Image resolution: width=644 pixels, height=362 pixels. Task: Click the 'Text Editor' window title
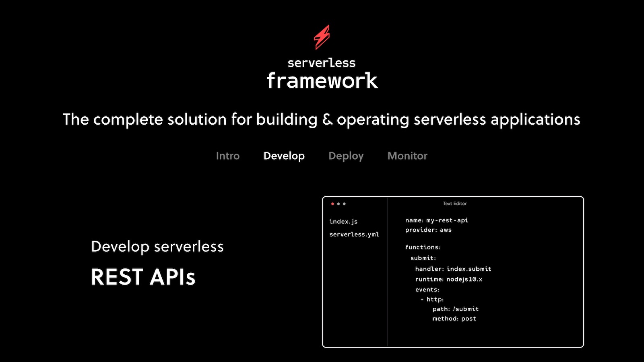[455, 204]
